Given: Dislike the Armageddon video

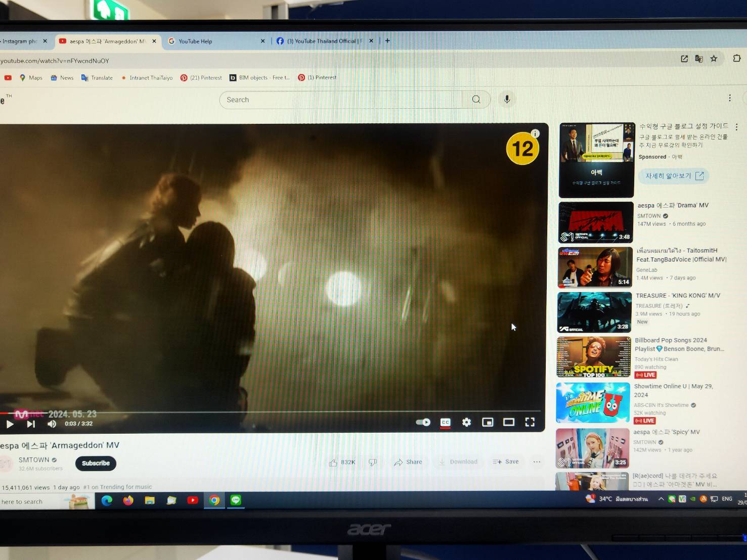Looking at the screenshot, I should 373,462.
